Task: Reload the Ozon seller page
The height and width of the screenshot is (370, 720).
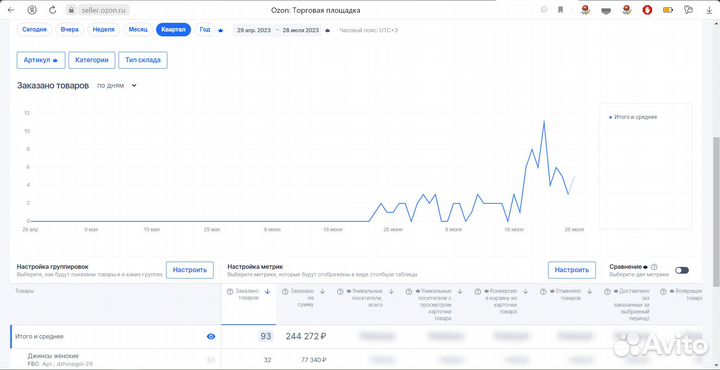Action: click(52, 10)
